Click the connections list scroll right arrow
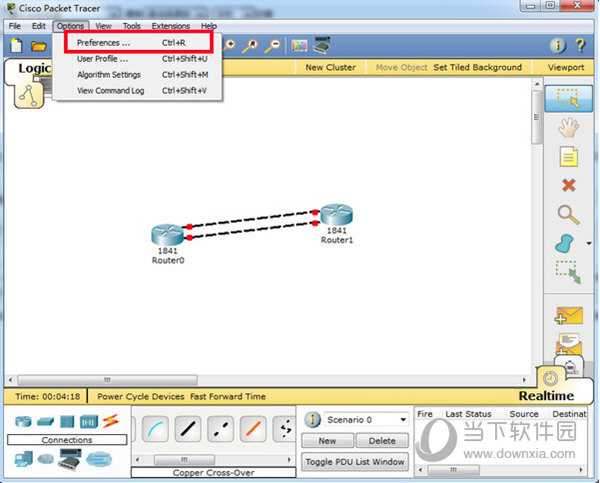Image resolution: width=600 pixels, height=483 pixels. point(289,459)
